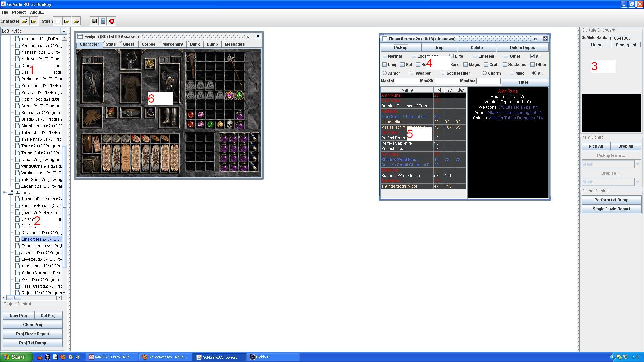Toggle the Socketed checkbox
The image size is (644, 362).
pyautogui.click(x=505, y=64)
